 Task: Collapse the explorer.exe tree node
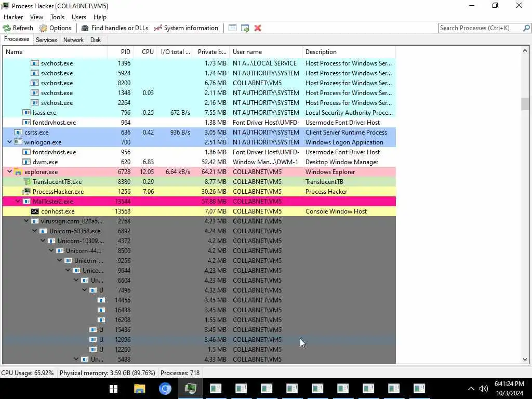pos(9,171)
